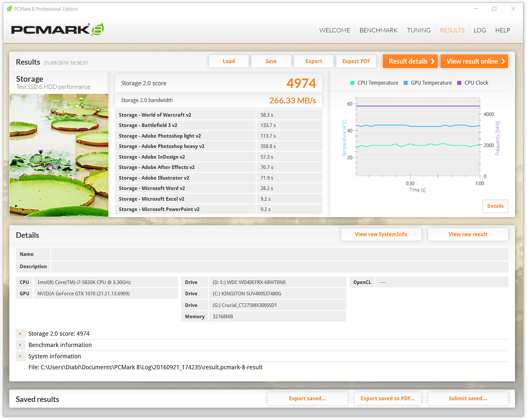This screenshot has height=420, width=527.
Task: Click the PCMark 8 app icon in title bar
Action: [x=9, y=9]
